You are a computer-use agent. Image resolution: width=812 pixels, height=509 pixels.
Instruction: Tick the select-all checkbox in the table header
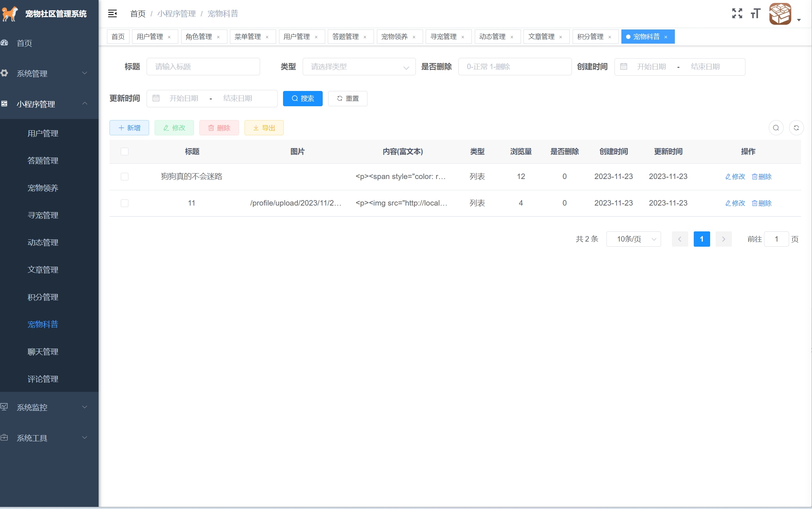124,151
